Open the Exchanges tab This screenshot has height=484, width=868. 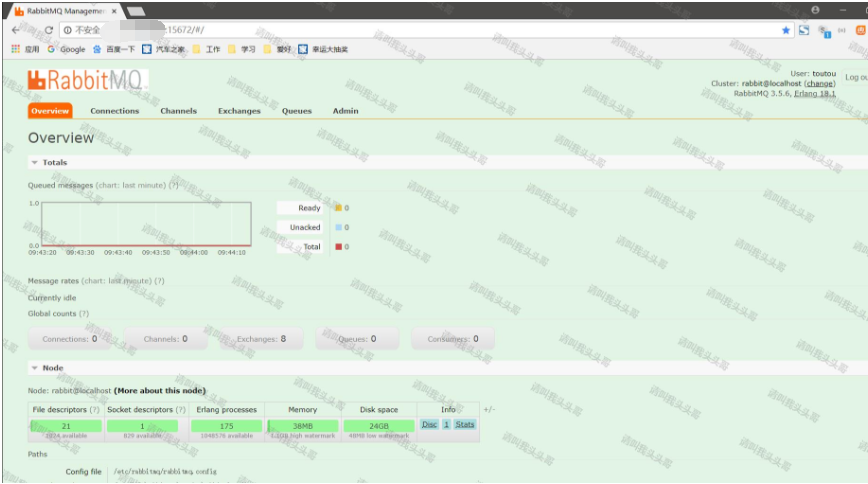[x=239, y=111]
